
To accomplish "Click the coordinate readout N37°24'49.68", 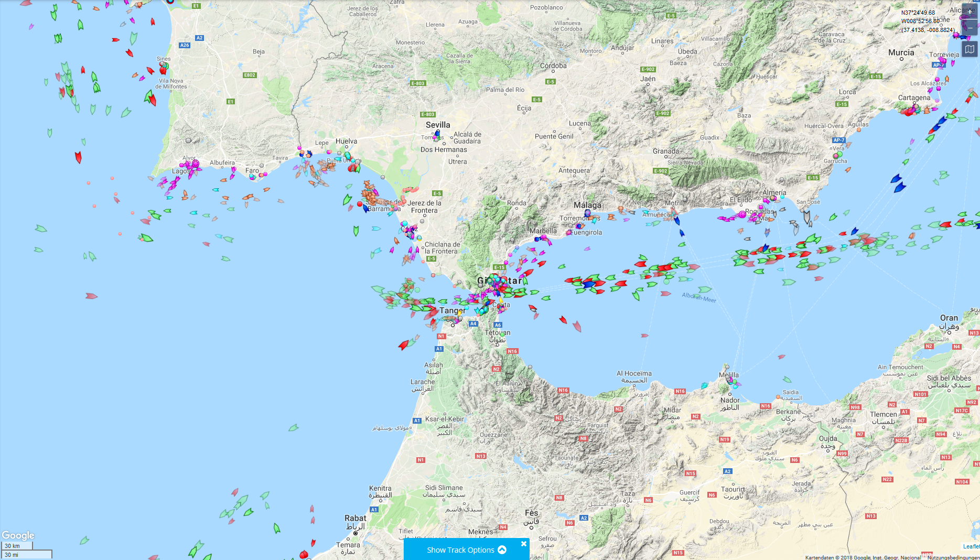I will pos(918,13).
